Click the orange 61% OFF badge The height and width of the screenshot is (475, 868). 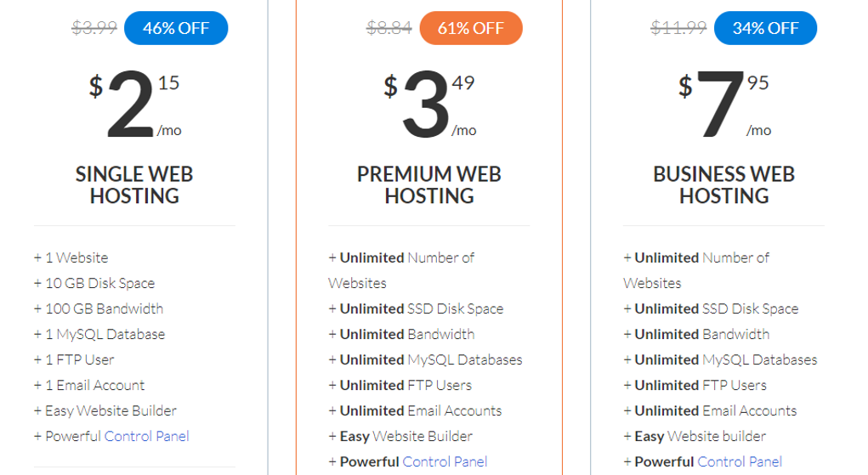[471, 28]
